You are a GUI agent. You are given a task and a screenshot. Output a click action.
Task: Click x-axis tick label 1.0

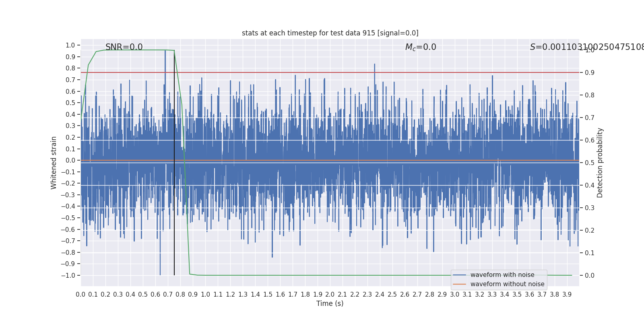(x=205, y=295)
